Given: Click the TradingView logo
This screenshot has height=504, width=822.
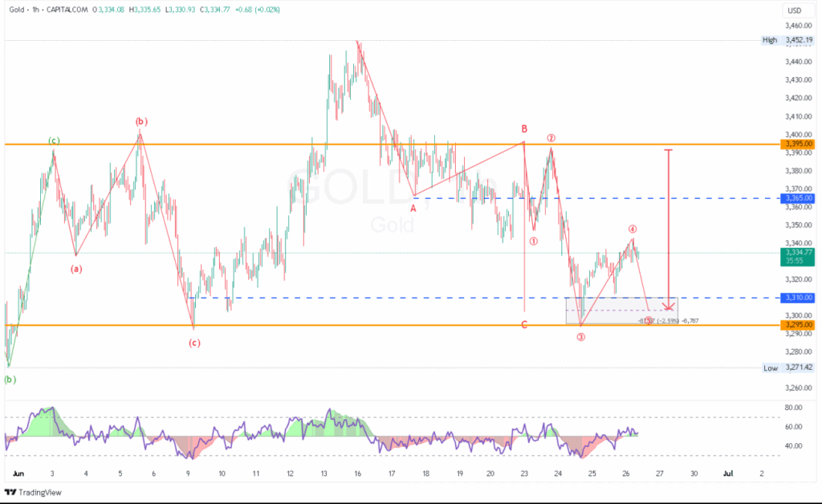Looking at the screenshot, I should point(32,492).
